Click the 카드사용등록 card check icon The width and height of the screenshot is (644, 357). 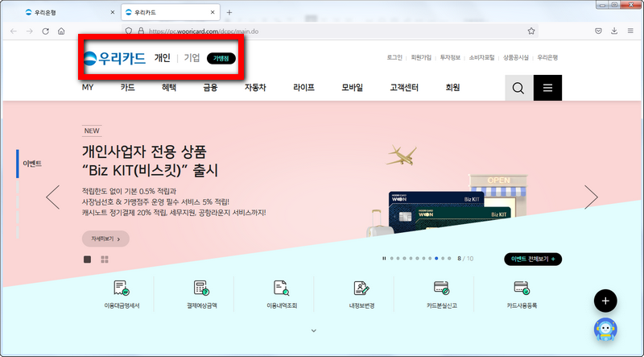[x=522, y=288]
